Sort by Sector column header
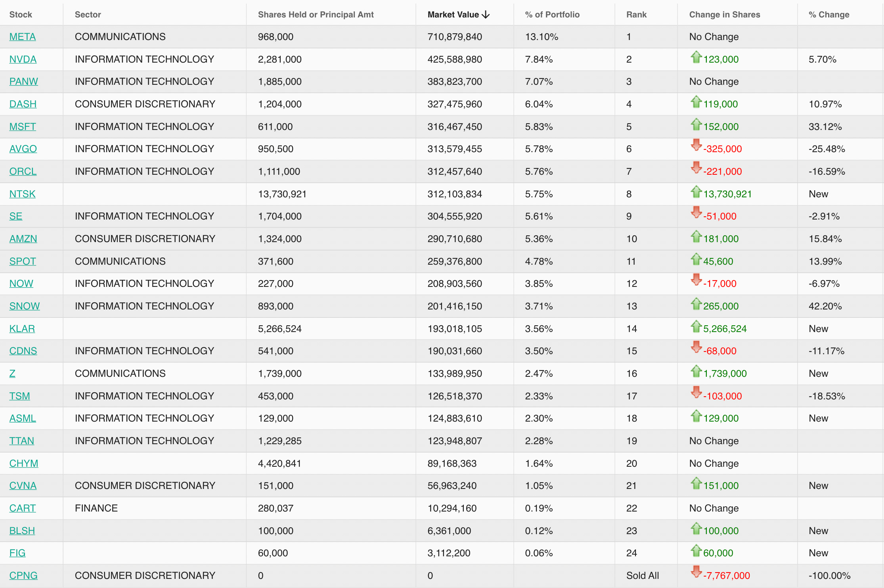Viewport: 884px width, 588px height. (x=88, y=15)
